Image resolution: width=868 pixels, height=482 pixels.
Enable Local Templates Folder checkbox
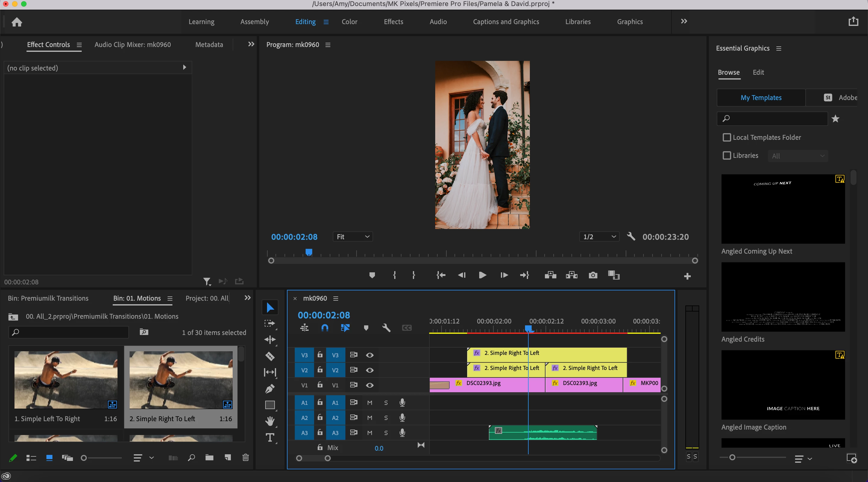point(727,137)
